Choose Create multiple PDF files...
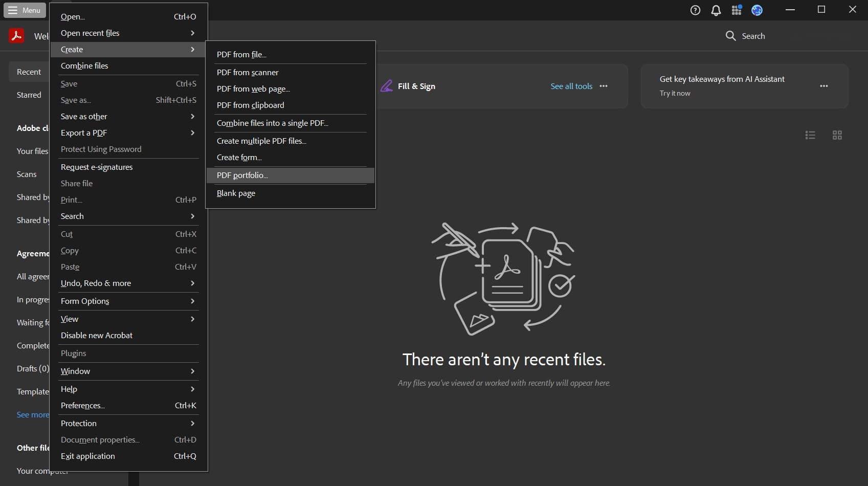868x486 pixels. pyautogui.click(x=291, y=141)
